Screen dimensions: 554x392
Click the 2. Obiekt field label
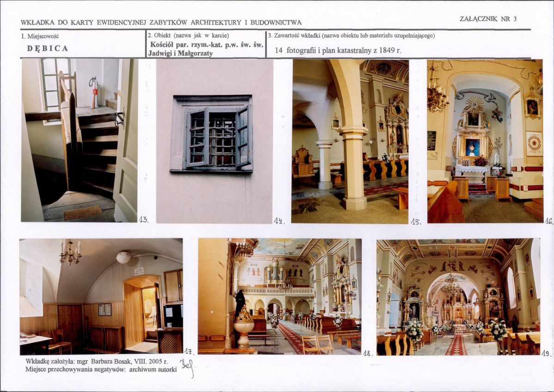[189, 36]
